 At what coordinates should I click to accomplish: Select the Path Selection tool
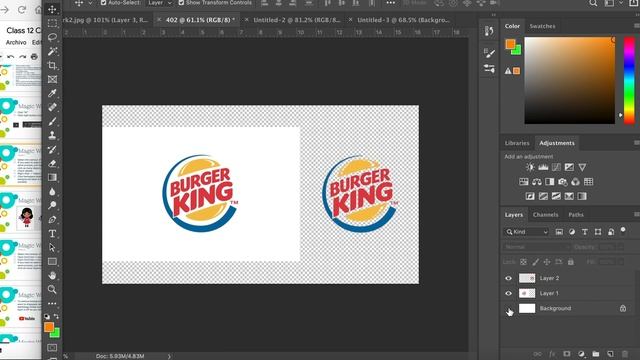(52, 247)
